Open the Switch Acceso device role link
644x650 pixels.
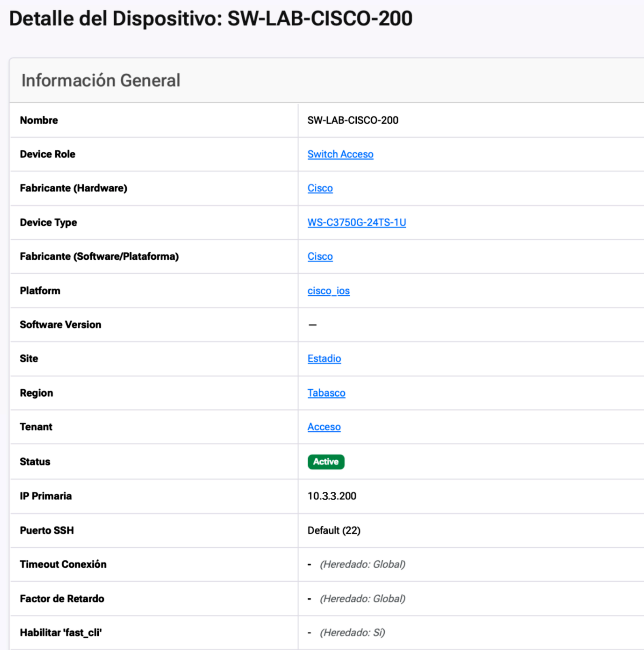340,154
